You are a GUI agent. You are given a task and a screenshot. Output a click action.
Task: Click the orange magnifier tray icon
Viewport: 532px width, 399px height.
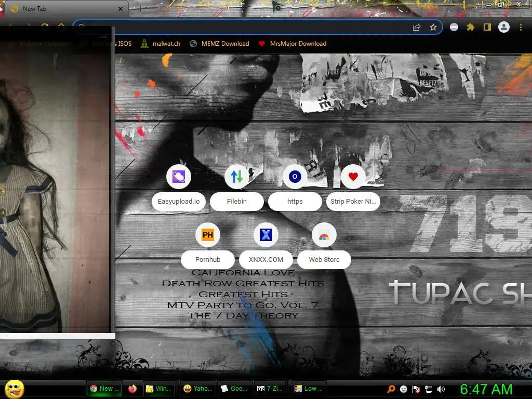[x=391, y=389]
